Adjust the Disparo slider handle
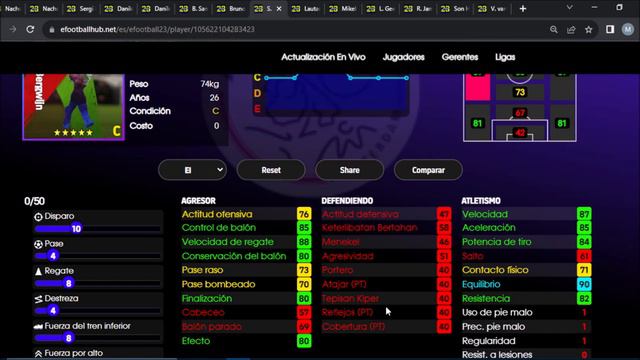 (x=76, y=229)
